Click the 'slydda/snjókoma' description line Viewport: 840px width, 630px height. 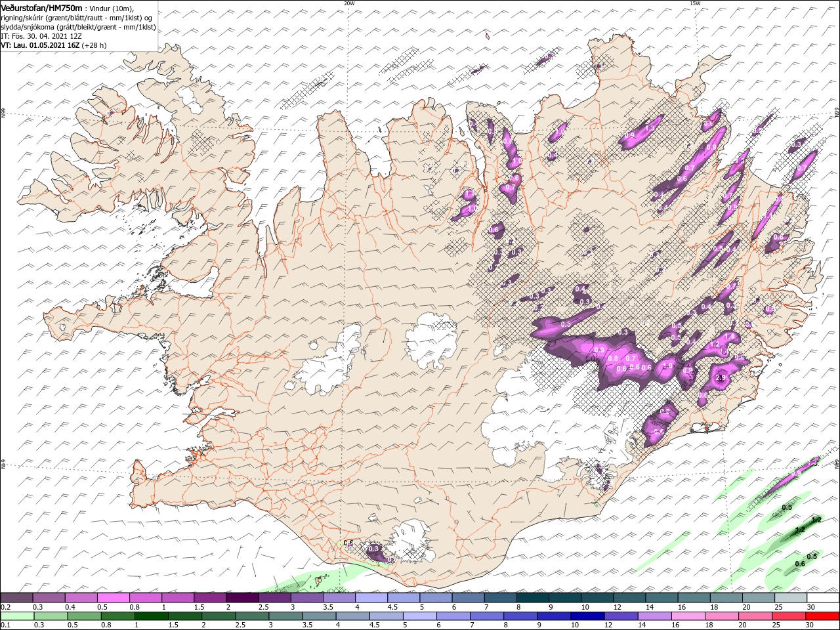[78, 27]
